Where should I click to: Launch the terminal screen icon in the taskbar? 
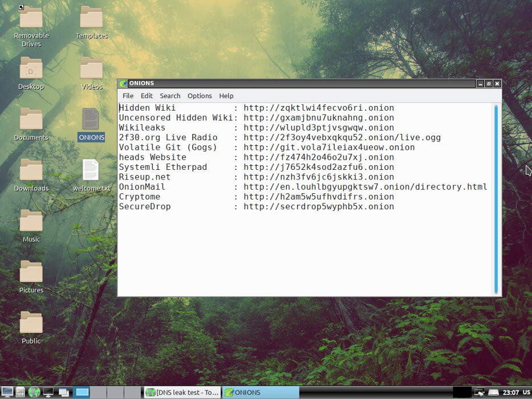[48, 392]
